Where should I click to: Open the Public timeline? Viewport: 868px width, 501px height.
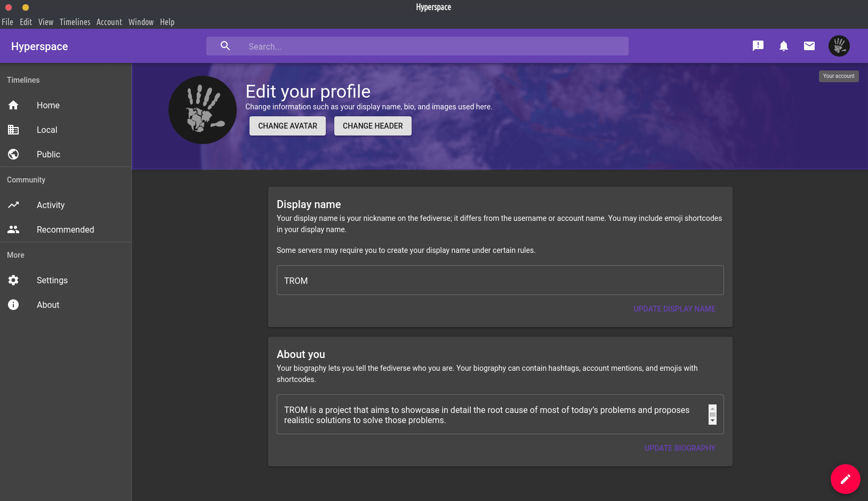[x=48, y=154]
